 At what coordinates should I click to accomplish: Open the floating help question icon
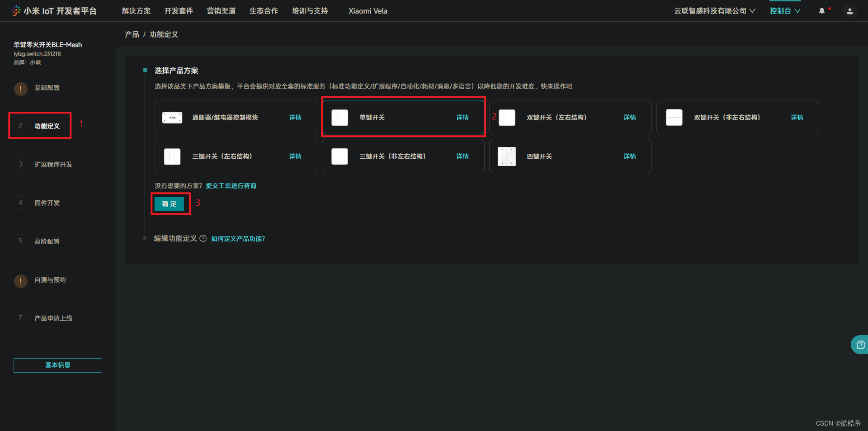click(x=861, y=345)
